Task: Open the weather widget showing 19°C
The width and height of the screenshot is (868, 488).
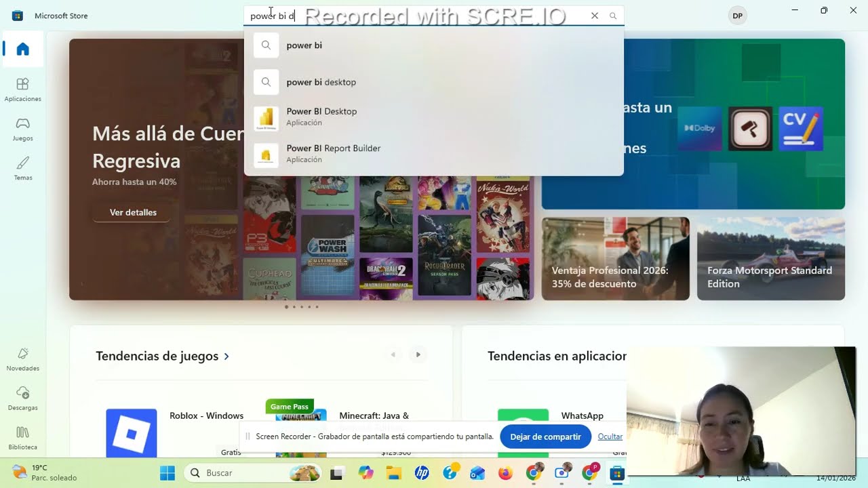Action: pos(45,472)
